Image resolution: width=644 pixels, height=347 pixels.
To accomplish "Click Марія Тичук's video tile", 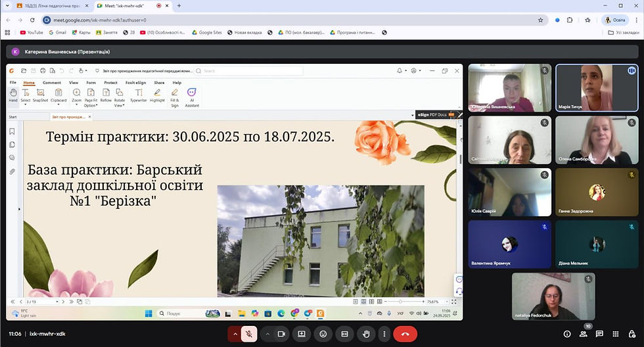I will (597, 88).
